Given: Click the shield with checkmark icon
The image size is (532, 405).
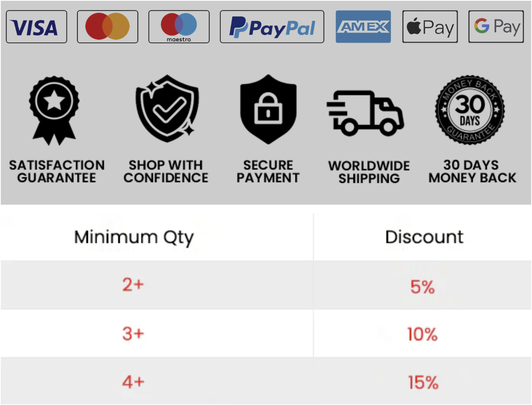Looking at the screenshot, I should [x=167, y=108].
